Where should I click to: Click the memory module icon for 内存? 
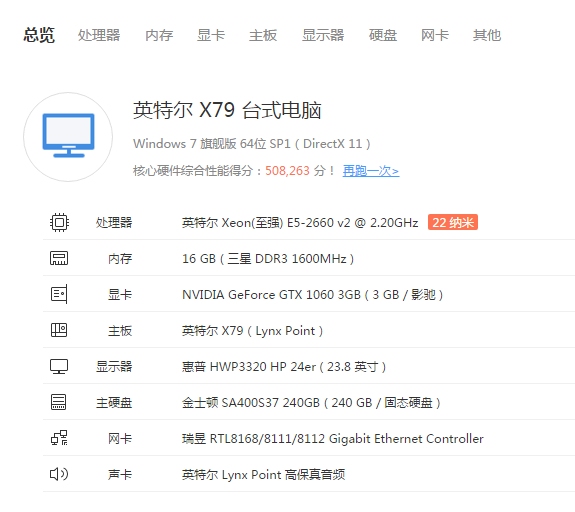tap(59, 258)
